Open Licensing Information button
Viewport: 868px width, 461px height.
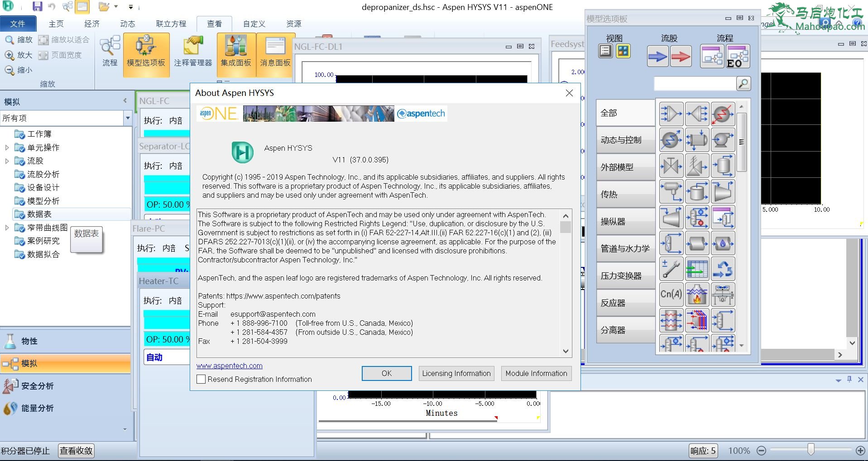click(x=456, y=373)
